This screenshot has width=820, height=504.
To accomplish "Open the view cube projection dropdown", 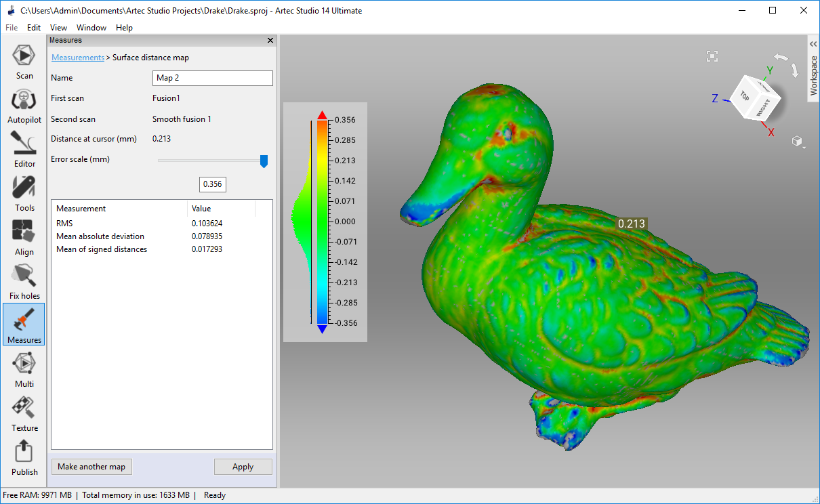I will pos(798,142).
